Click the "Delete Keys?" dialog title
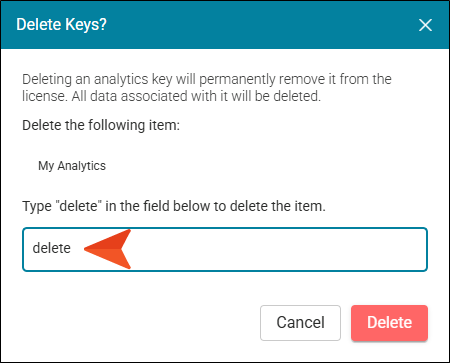 [62, 25]
